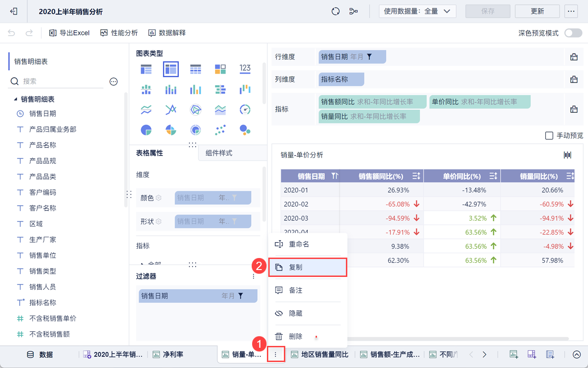Viewport: 588px width, 368px height.
Task: Select the scatter plot chart type
Action: [220, 130]
